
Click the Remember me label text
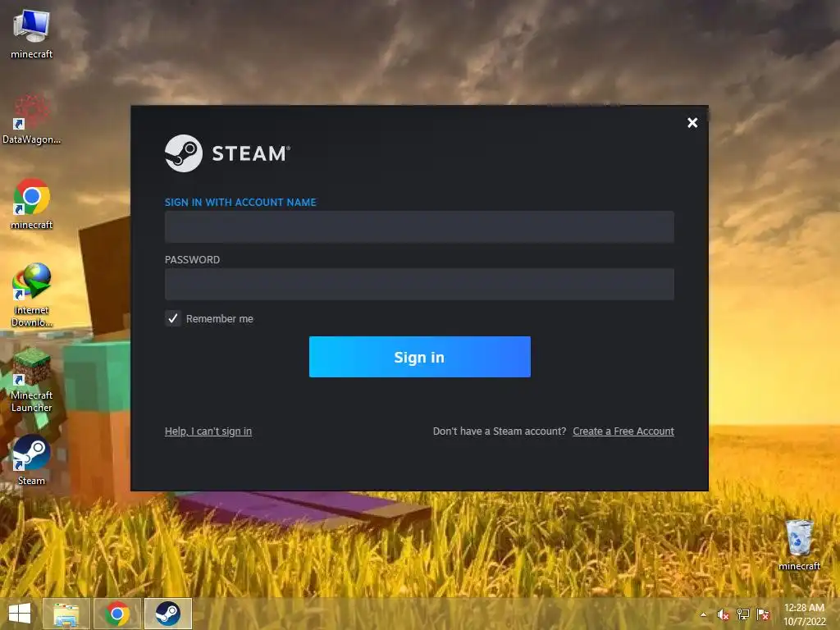coord(220,319)
